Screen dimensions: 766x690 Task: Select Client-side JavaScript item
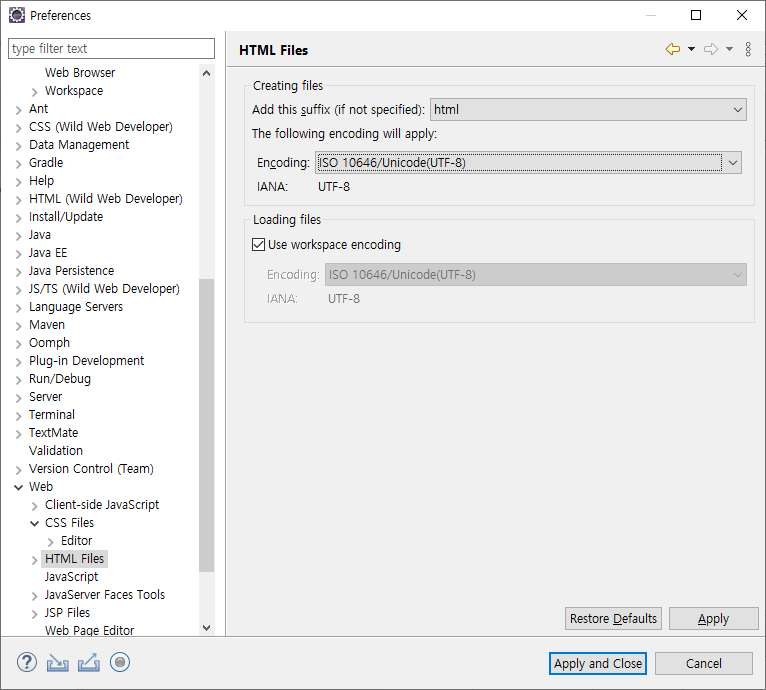pyautogui.click(x=102, y=505)
